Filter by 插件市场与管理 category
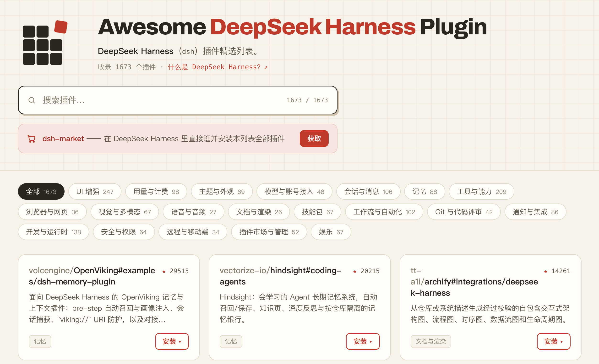 [269, 232]
